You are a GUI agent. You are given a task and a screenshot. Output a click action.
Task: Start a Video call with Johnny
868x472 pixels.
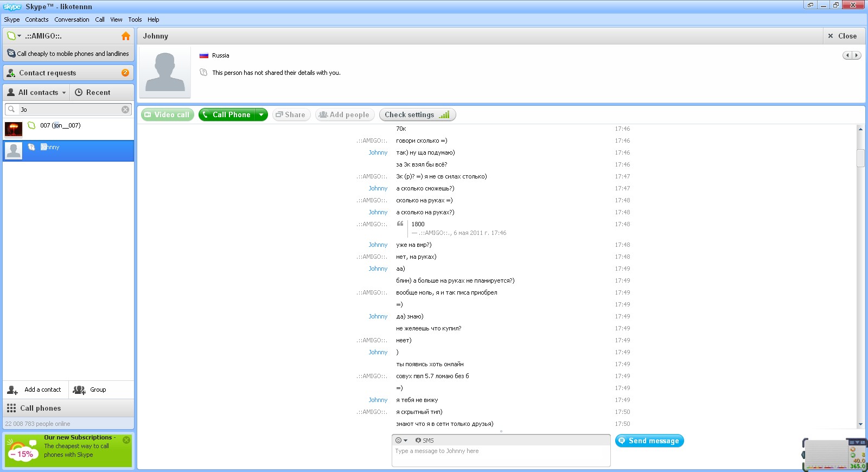[168, 114]
